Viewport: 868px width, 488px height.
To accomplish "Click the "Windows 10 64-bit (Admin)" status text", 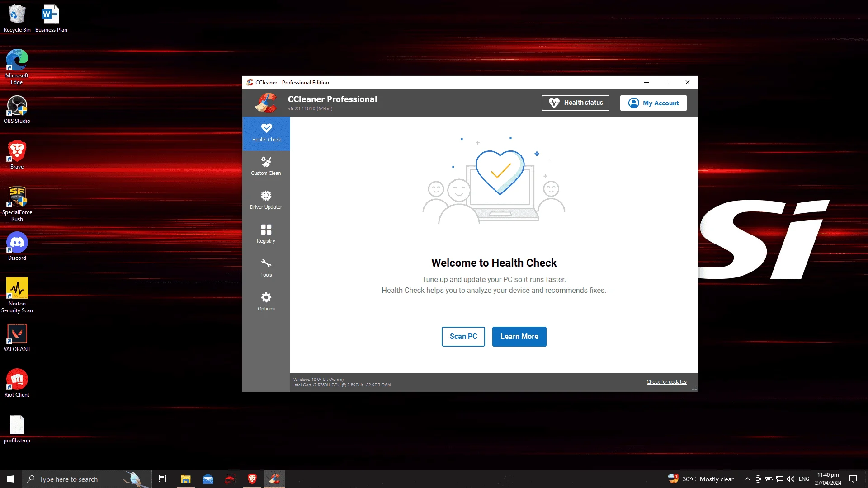I will (318, 380).
